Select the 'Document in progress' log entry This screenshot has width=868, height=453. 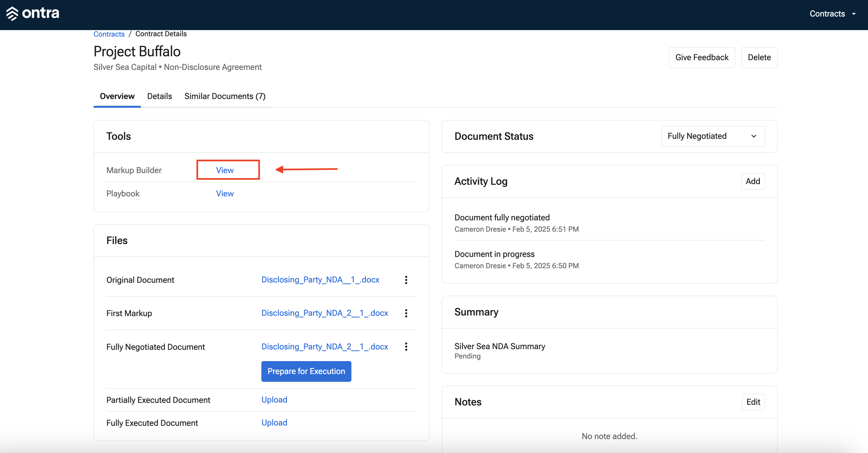coord(494,254)
